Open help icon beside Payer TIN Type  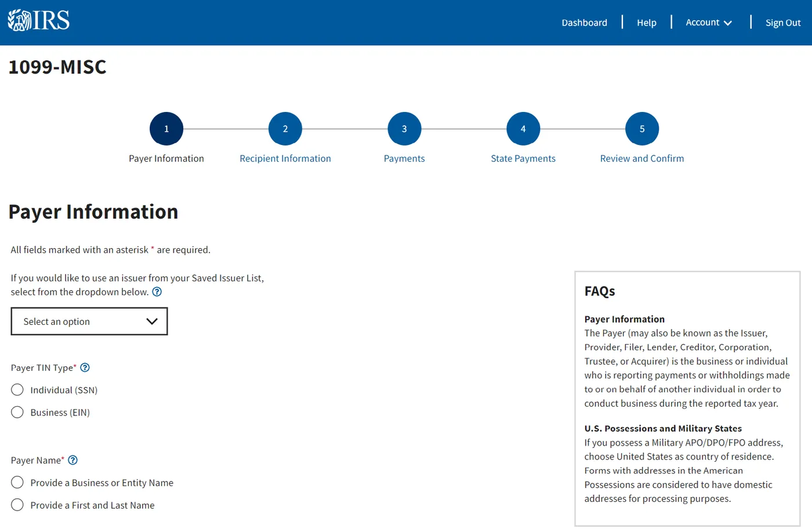[x=85, y=367]
